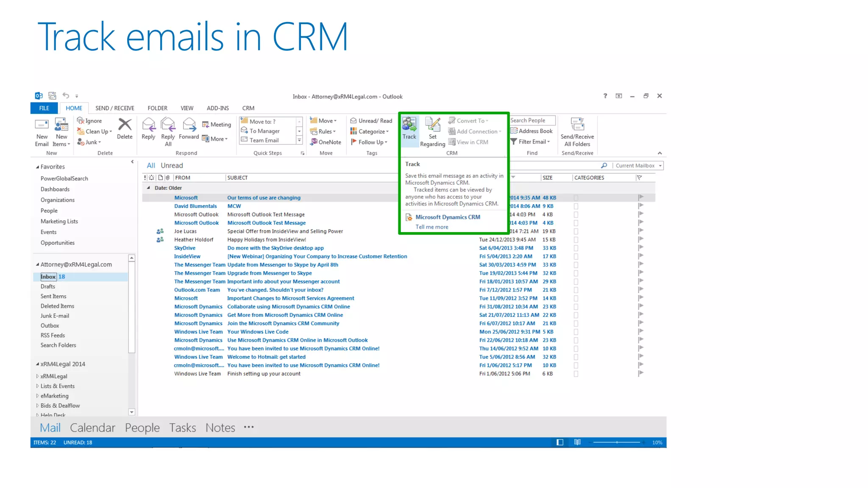This screenshot has width=868, height=488.
Task: Click the Search People input field
Action: [532, 120]
